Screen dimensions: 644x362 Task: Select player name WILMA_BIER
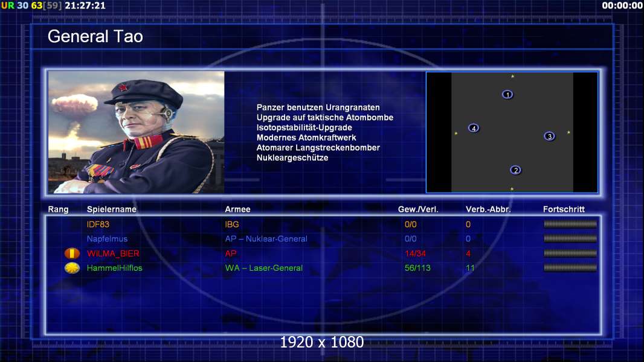point(113,253)
